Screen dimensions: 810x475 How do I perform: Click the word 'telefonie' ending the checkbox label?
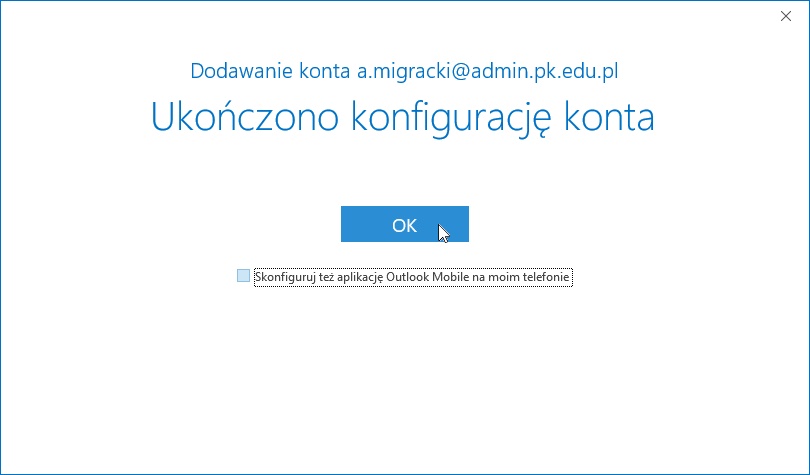click(547, 277)
